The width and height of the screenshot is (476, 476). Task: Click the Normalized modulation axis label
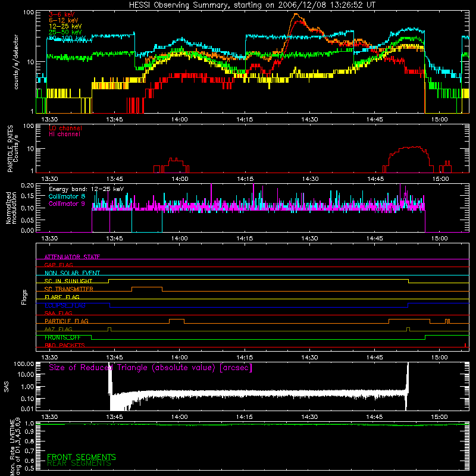(x=11, y=208)
